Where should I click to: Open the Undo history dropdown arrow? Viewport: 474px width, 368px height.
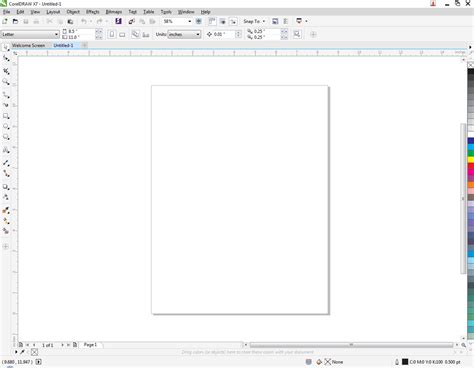90,21
